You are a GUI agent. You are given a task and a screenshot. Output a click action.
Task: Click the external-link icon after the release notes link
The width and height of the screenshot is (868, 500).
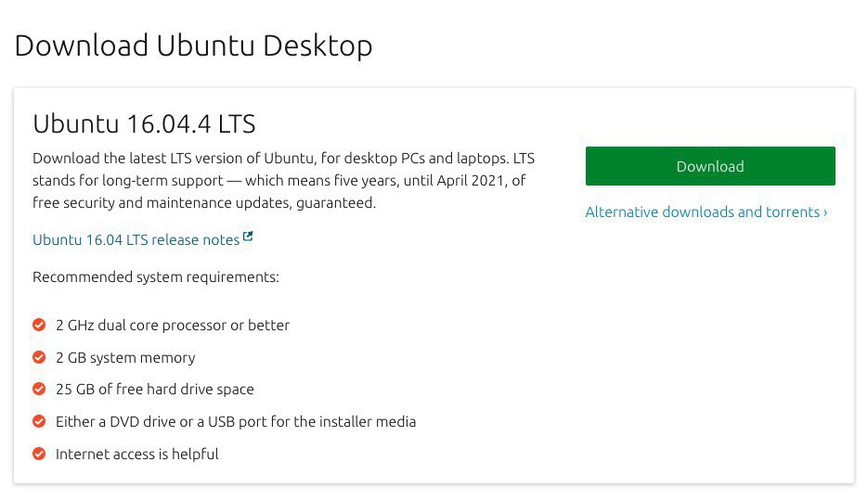point(248,238)
